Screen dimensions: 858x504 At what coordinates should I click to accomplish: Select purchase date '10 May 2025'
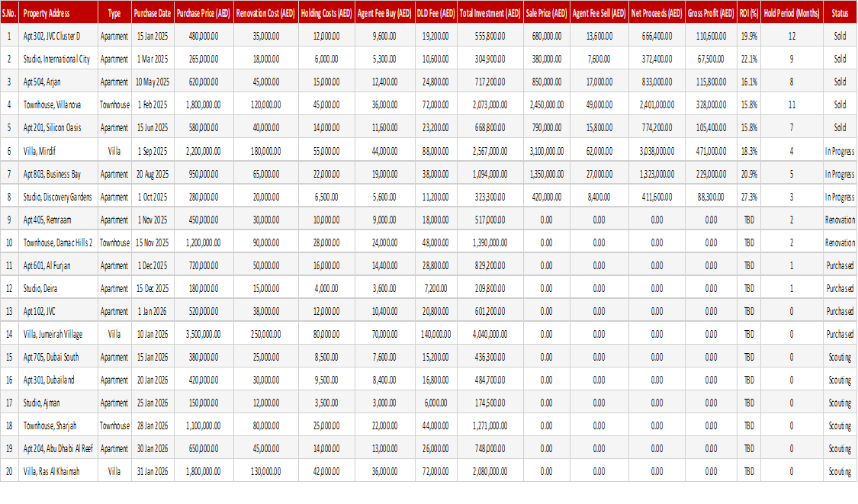pos(153,82)
